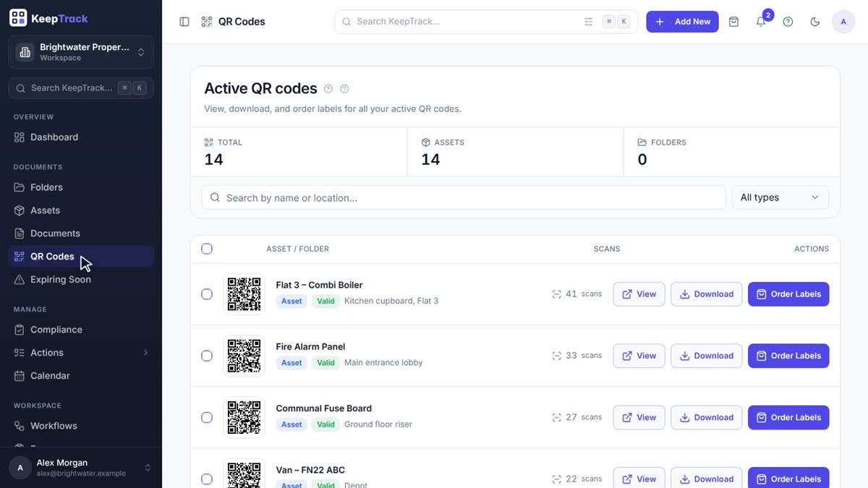Switch to dark mode moon icon
868x488 pixels.
pos(815,22)
